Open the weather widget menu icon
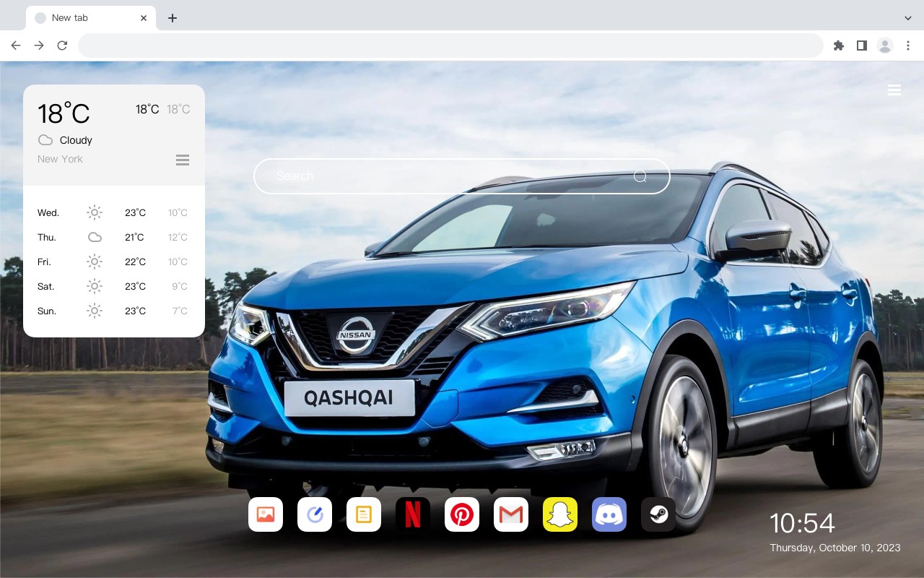 point(183,160)
